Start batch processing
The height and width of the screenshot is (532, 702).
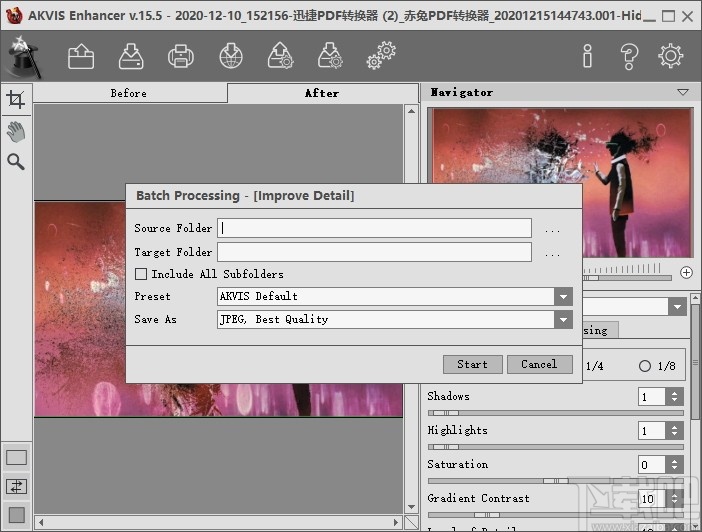tap(473, 364)
